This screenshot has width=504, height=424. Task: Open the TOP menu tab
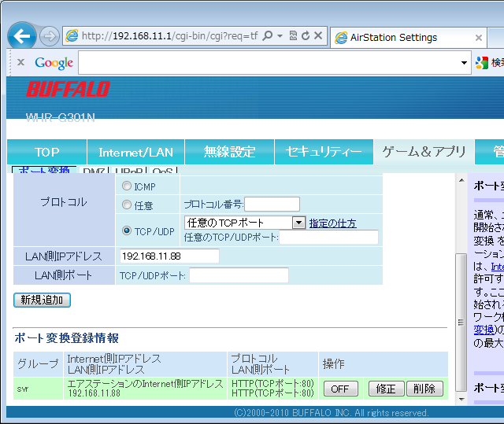[x=47, y=152]
